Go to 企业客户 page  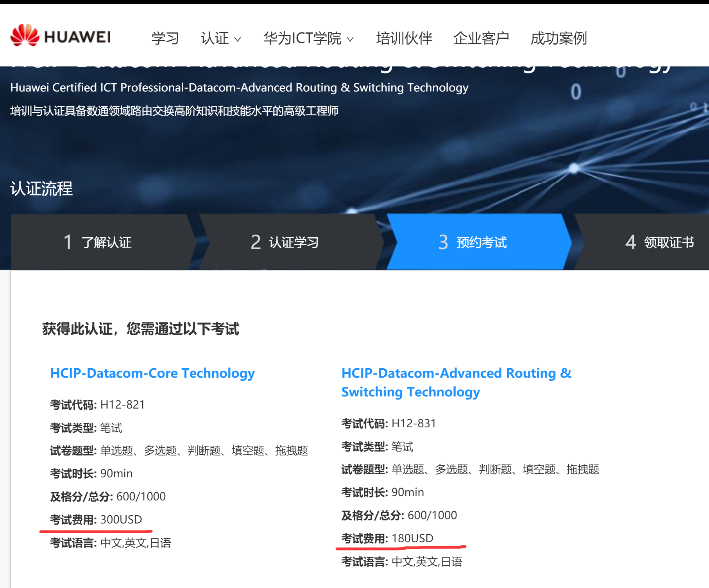click(481, 38)
